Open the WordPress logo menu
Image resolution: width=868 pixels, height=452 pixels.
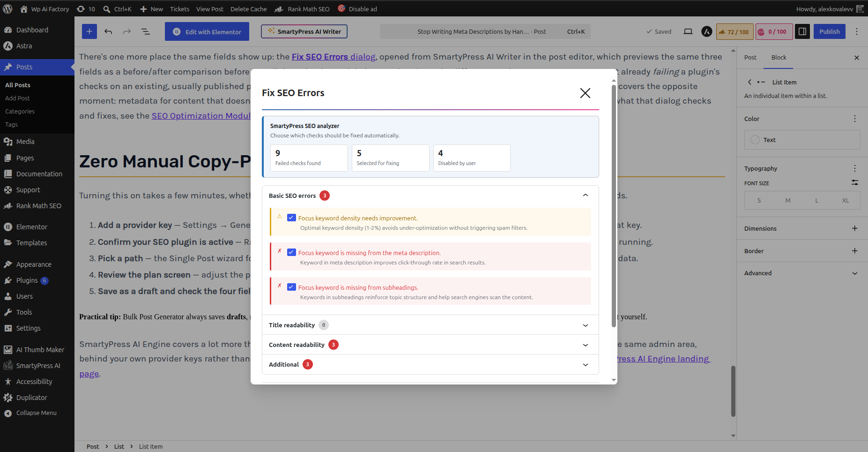click(7, 9)
